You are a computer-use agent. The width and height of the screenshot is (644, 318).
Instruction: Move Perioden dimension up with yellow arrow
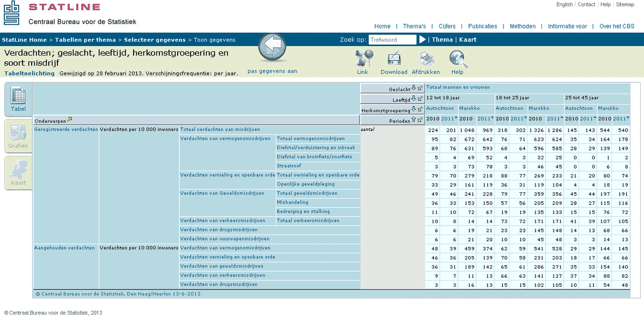(414, 120)
